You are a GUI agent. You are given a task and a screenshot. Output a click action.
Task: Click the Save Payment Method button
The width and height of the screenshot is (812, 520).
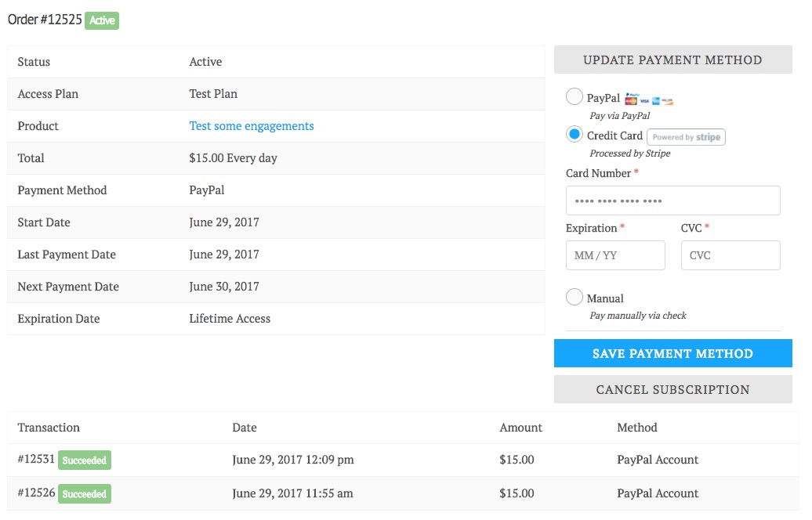[x=672, y=353]
